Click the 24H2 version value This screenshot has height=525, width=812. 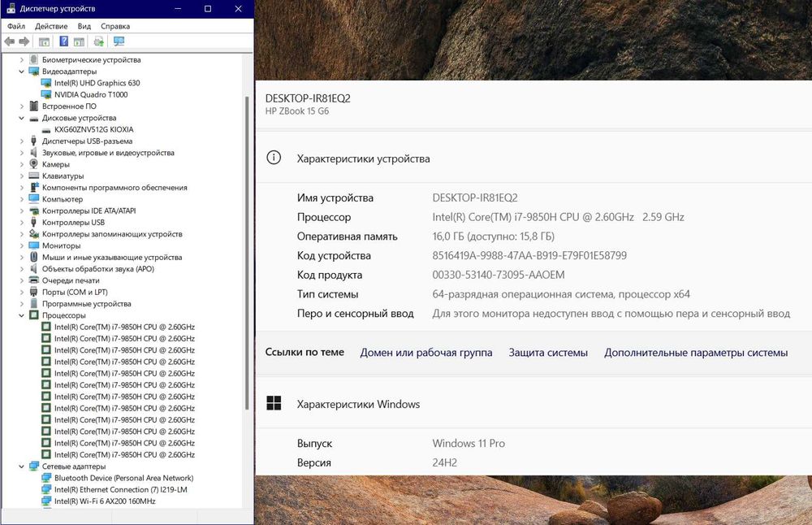[444, 462]
